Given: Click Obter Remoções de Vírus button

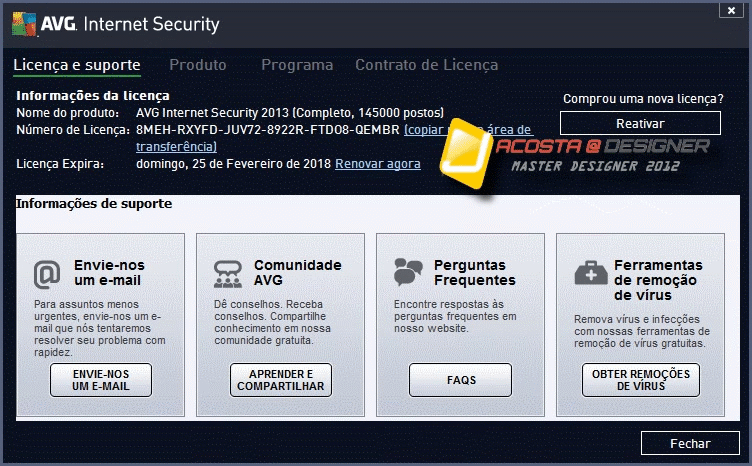Looking at the screenshot, I should point(640,380).
